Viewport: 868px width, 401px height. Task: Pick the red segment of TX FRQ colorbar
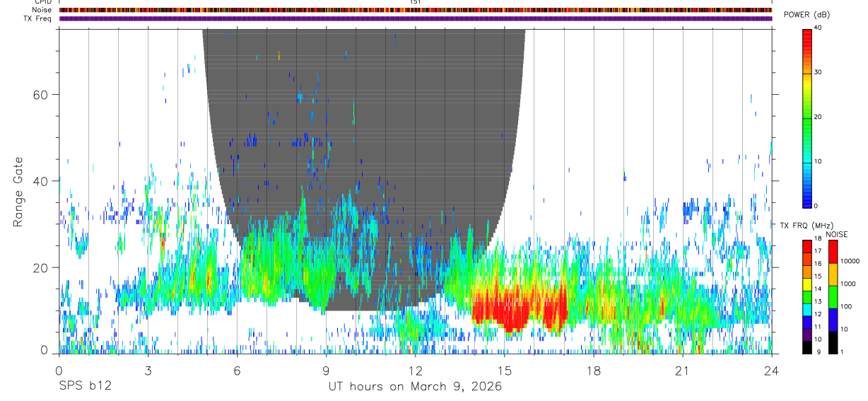[807, 246]
